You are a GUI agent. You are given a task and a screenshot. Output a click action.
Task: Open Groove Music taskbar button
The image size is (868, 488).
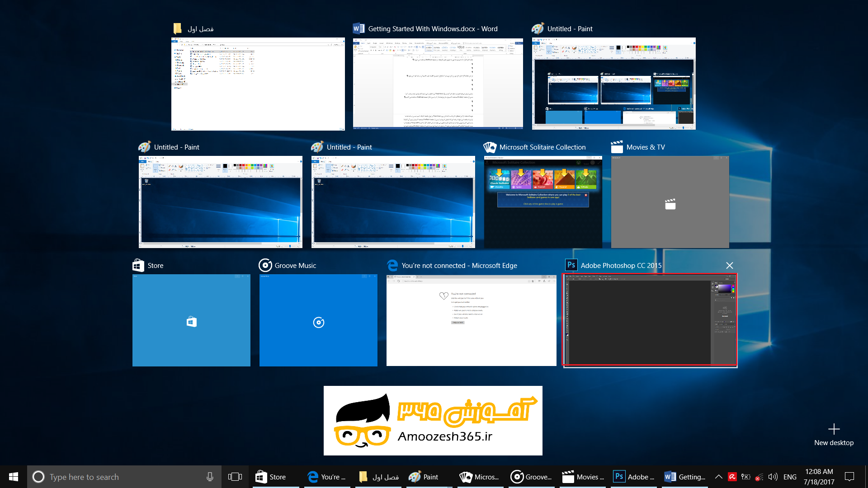tap(531, 477)
